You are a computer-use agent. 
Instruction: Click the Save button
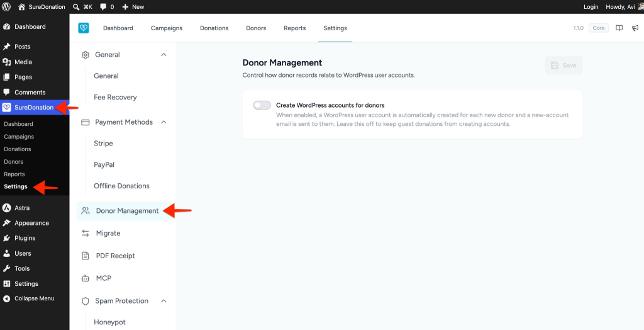(564, 65)
